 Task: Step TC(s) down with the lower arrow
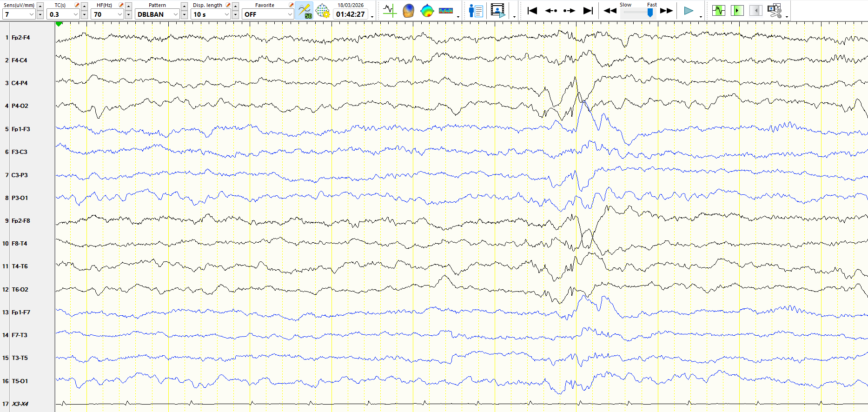(x=84, y=14)
